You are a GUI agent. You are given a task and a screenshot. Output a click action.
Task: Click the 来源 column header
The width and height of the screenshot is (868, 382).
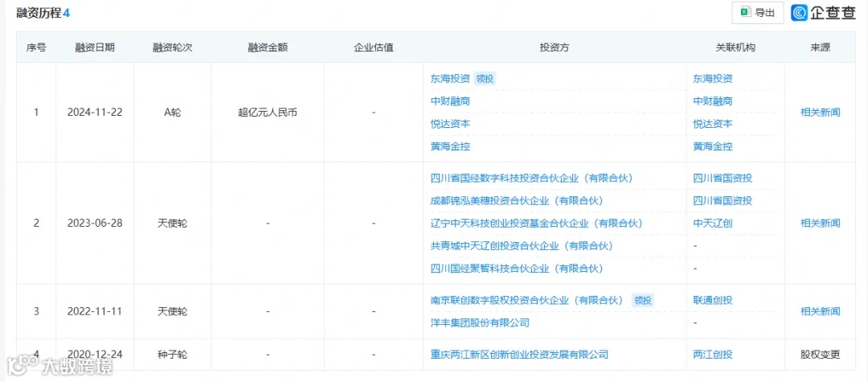pyautogui.click(x=821, y=47)
